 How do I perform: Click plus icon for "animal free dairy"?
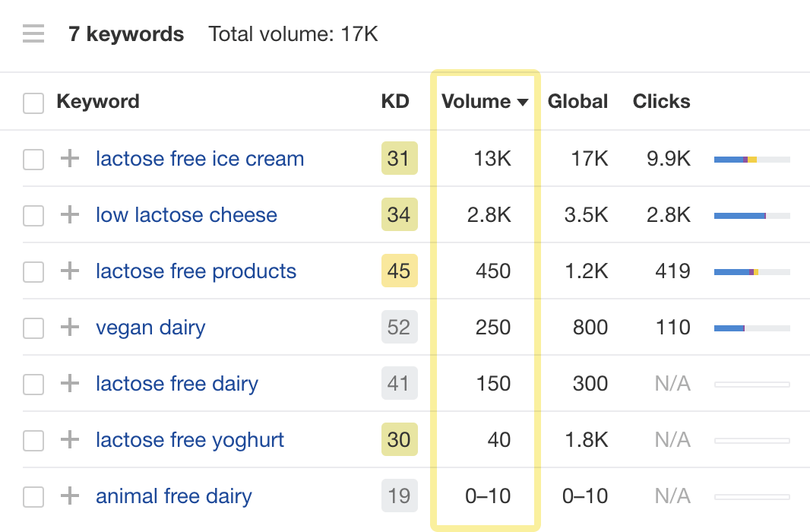69,496
